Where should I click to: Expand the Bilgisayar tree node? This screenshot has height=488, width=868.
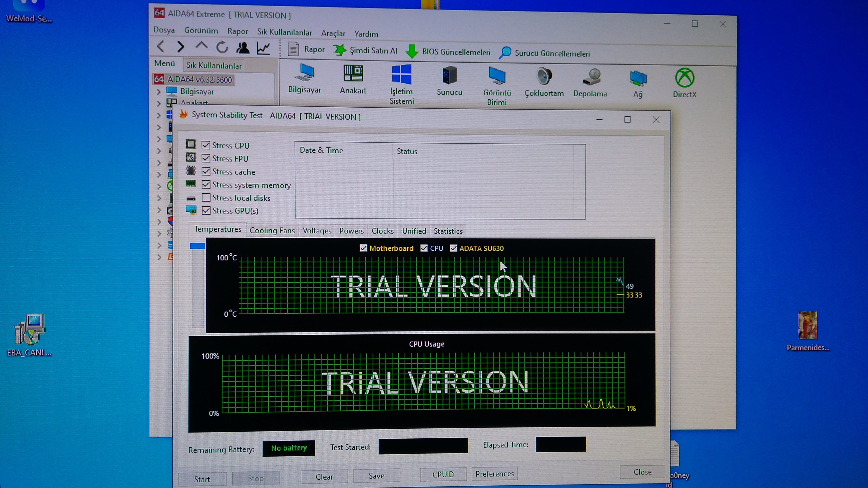pyautogui.click(x=159, y=92)
